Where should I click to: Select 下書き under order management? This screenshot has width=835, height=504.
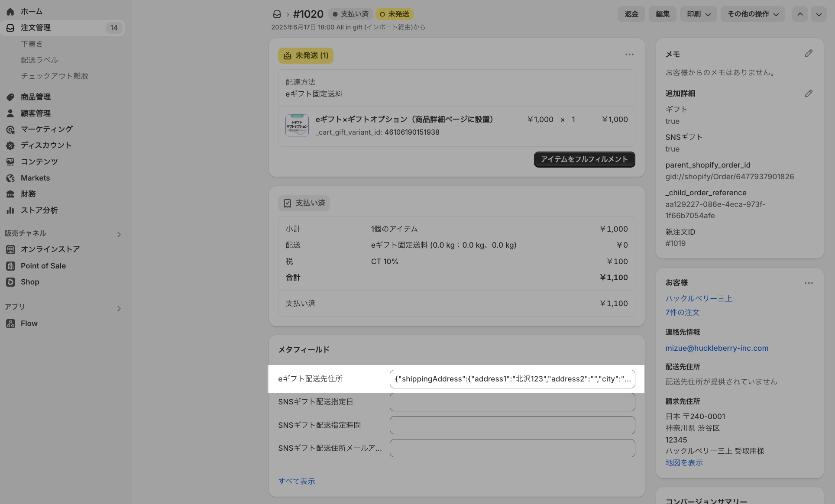pos(32,44)
